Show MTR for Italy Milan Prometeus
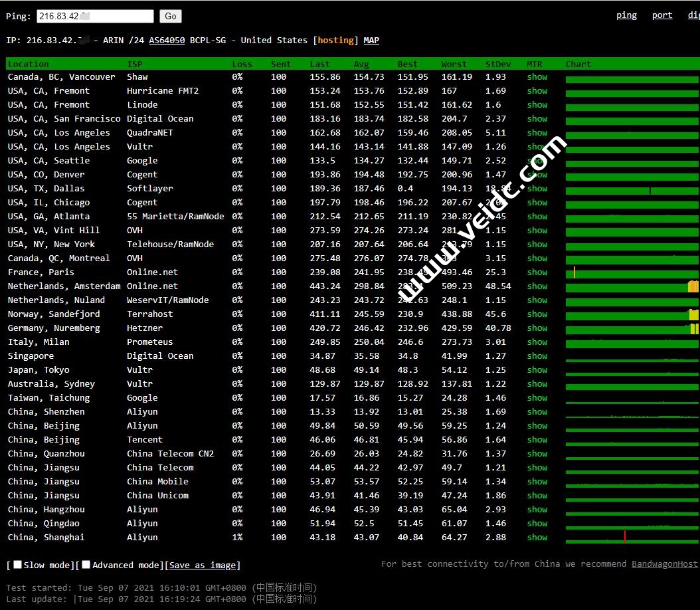This screenshot has height=610, width=700. point(537,342)
